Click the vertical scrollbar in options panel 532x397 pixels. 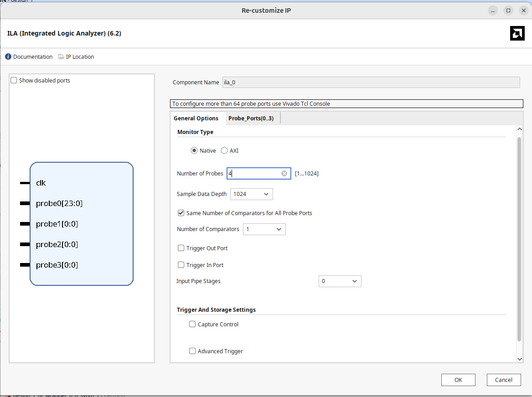[x=519, y=237]
